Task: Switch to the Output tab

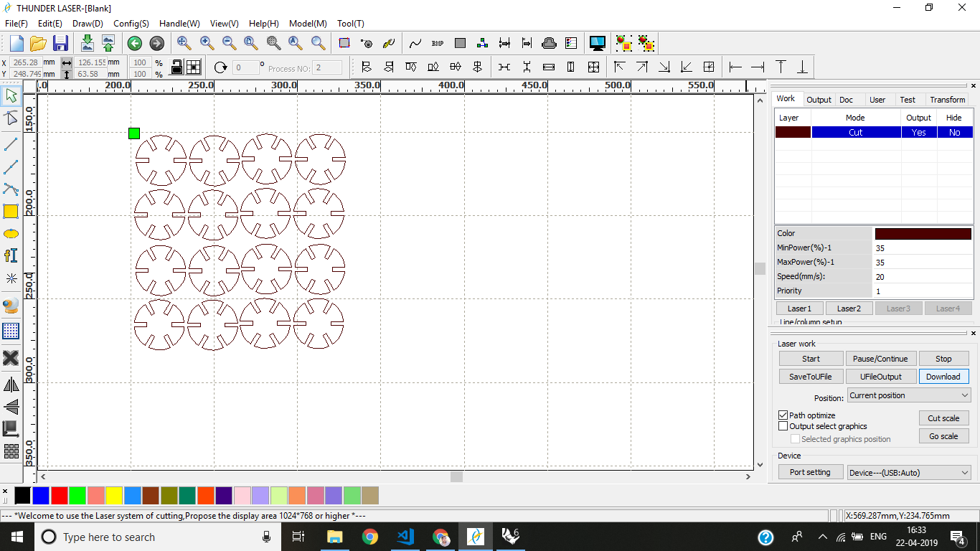Action: [x=819, y=100]
